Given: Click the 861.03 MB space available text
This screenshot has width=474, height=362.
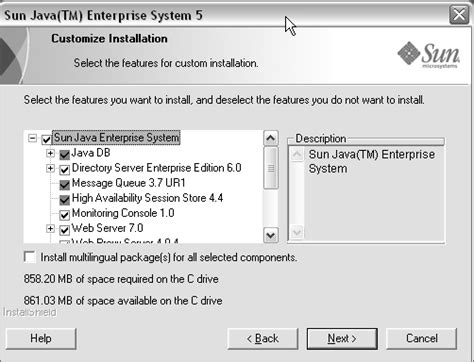Looking at the screenshot, I should click(x=123, y=301).
